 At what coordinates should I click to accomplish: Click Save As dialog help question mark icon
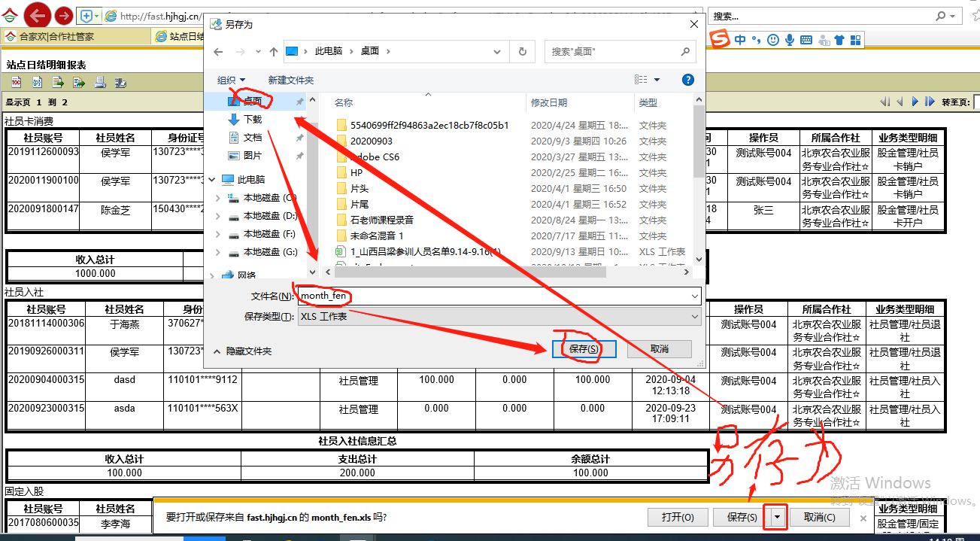[x=687, y=80]
